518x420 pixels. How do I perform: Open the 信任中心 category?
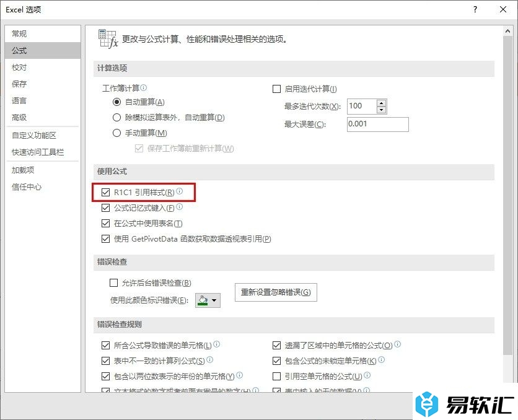point(43,187)
